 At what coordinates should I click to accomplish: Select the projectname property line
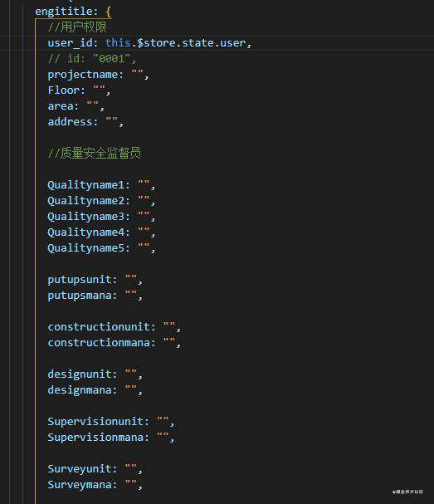98,75
